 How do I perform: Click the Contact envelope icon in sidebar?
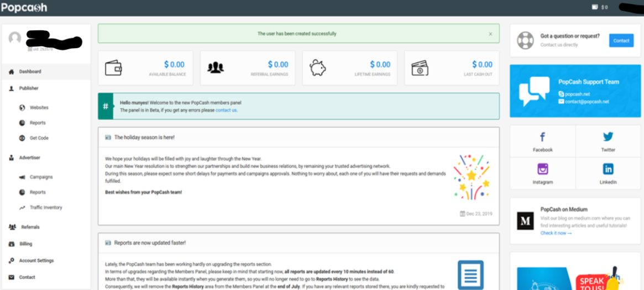coord(12,277)
